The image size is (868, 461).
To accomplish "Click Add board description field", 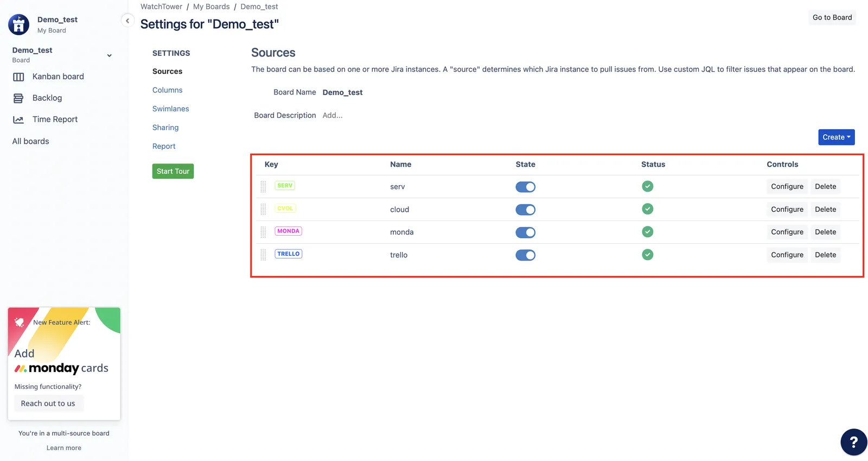I will coord(333,115).
